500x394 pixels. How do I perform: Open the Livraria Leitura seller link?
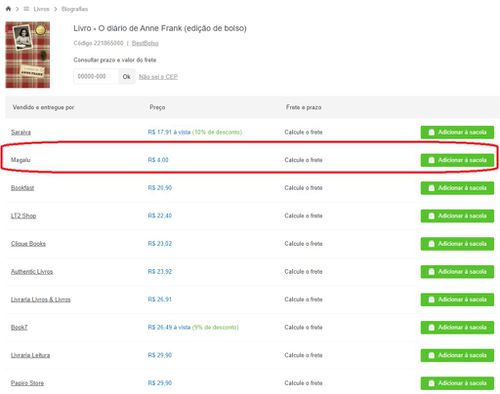[x=30, y=355]
